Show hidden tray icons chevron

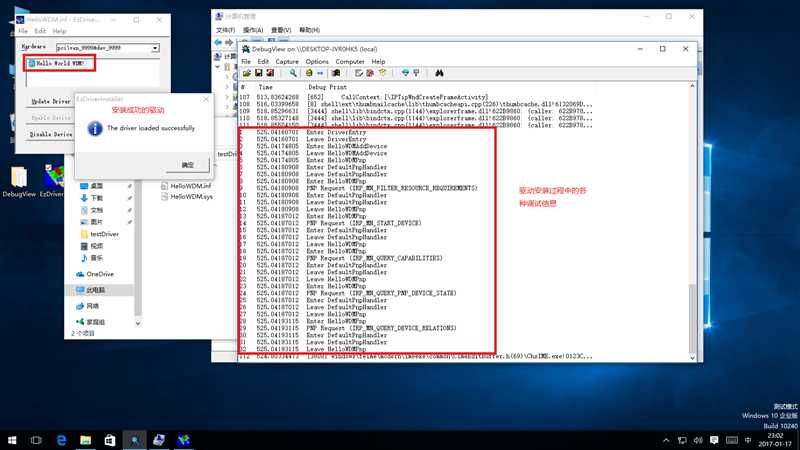click(666, 440)
